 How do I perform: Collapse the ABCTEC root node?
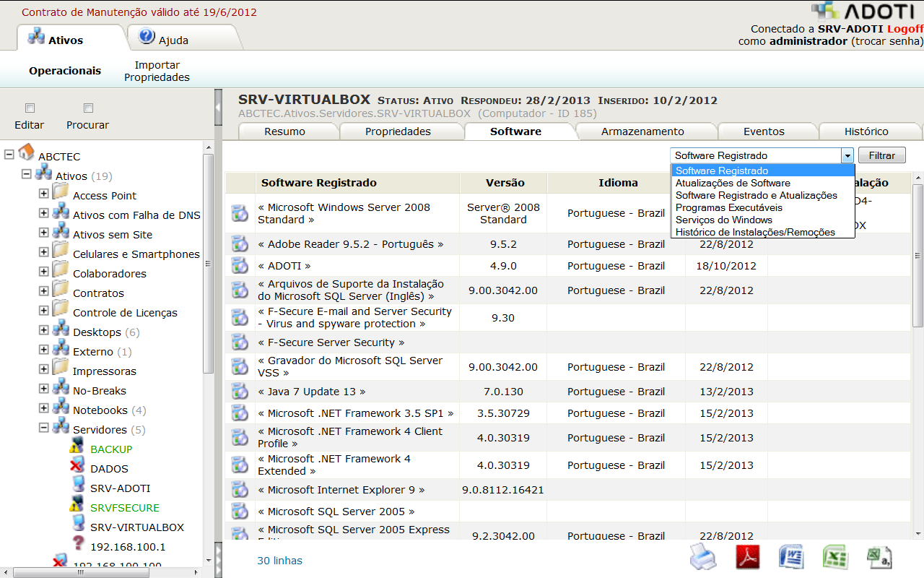9,155
